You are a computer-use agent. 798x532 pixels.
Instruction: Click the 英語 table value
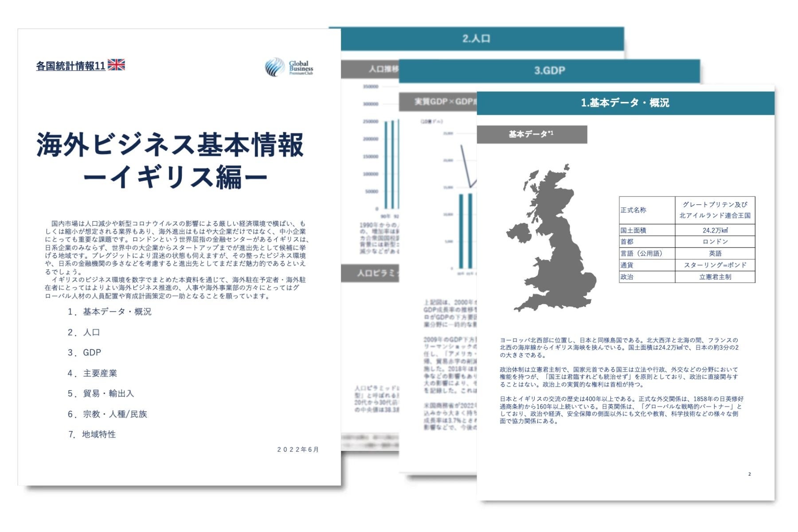tap(715, 253)
